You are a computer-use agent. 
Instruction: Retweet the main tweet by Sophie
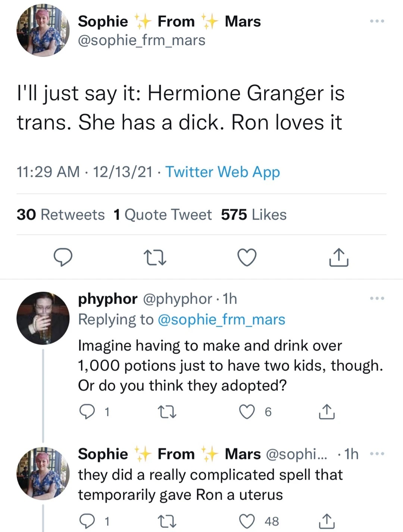tap(155, 258)
